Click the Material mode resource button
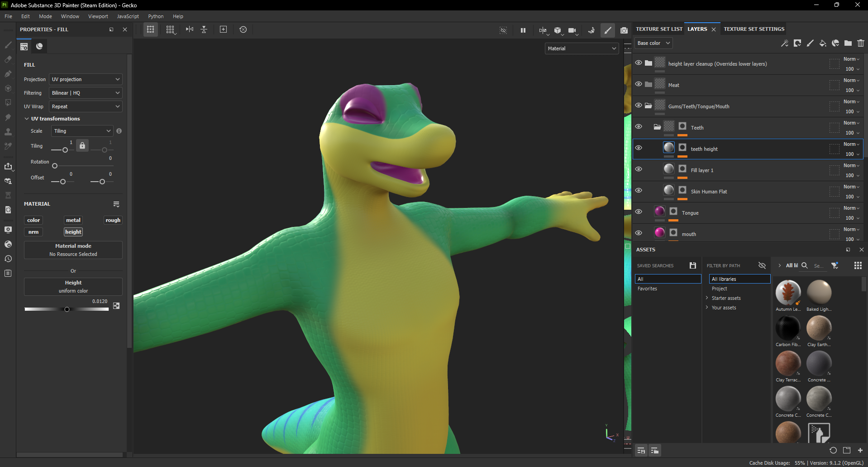The height and width of the screenshot is (467, 868). 73,250
